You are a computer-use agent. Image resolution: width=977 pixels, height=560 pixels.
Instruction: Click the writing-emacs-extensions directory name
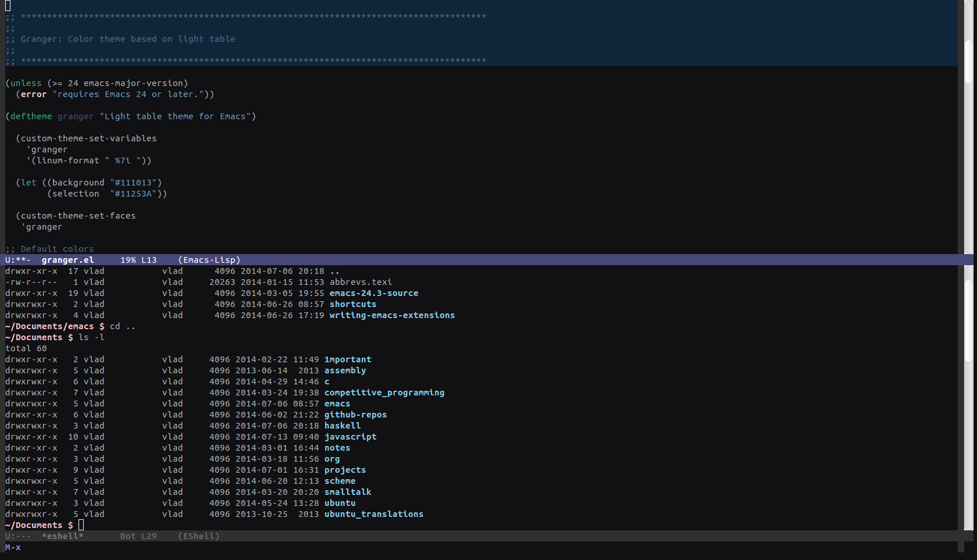[x=393, y=315]
